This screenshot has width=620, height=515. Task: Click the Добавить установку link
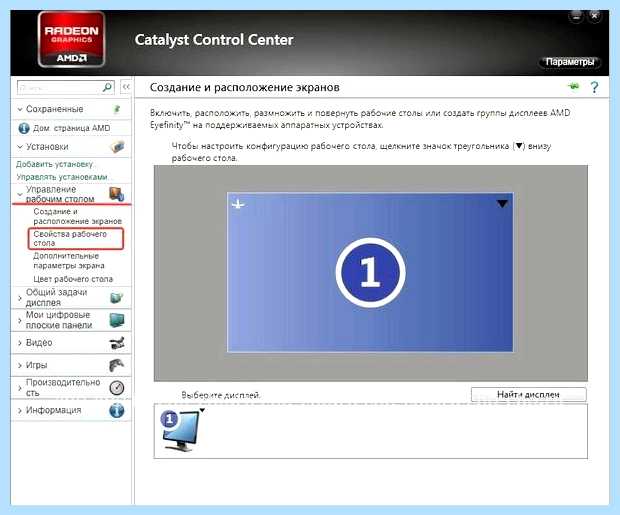click(x=55, y=164)
